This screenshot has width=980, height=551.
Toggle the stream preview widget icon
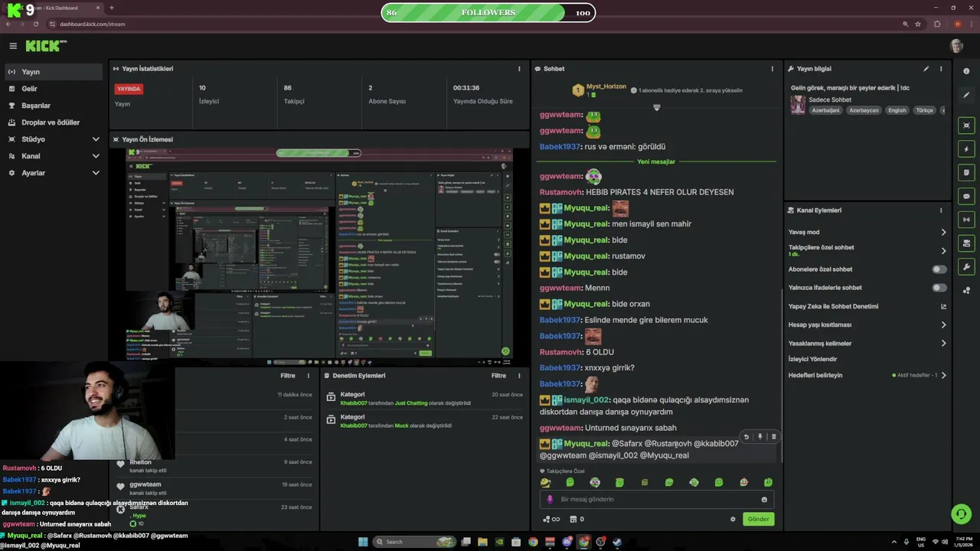click(x=966, y=126)
